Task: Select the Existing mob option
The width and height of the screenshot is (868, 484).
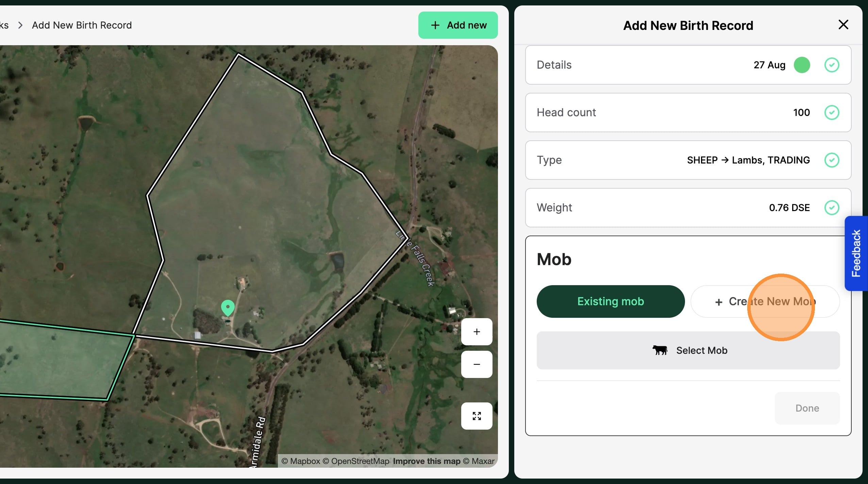Action: click(x=611, y=301)
